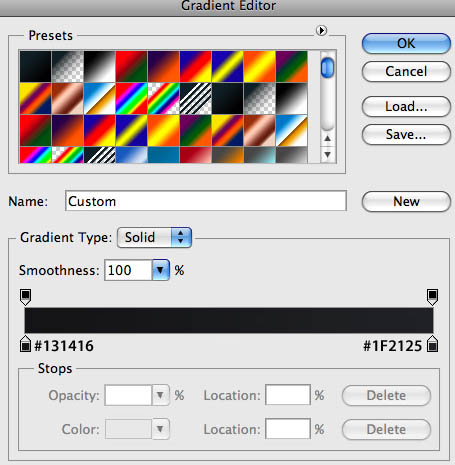Image resolution: width=455 pixels, height=465 pixels.
Task: Select red to pink preset in bottom row
Action: pyautogui.click(x=196, y=155)
